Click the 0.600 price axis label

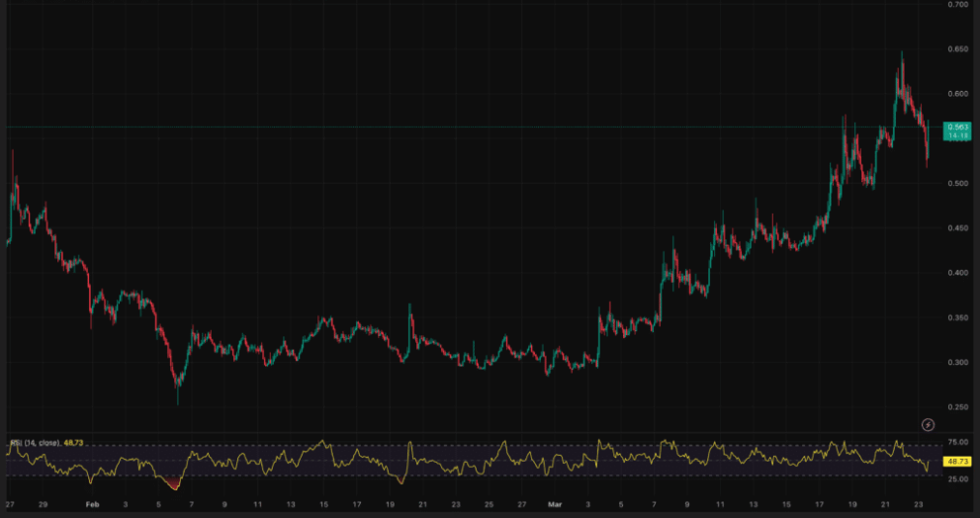click(957, 94)
